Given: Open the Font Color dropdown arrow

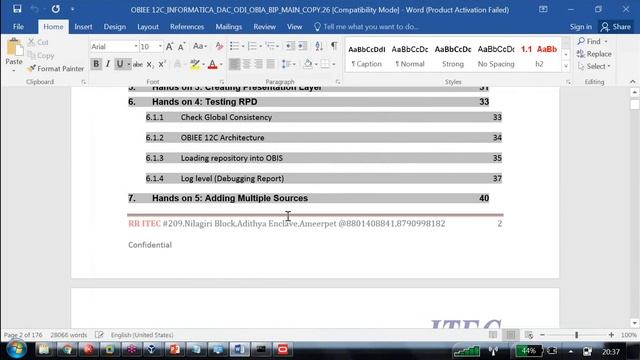Looking at the screenshot, I should (x=221, y=64).
